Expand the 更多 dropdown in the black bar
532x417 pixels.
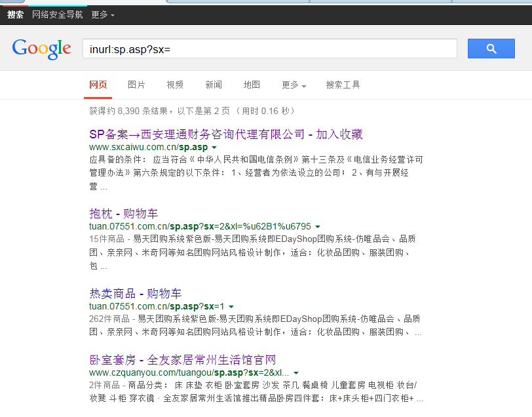pos(102,14)
